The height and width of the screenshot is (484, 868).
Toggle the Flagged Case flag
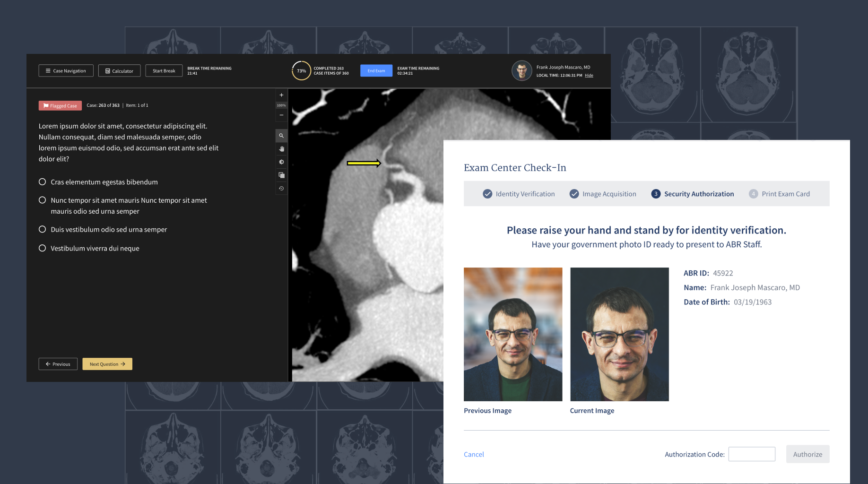(60, 105)
